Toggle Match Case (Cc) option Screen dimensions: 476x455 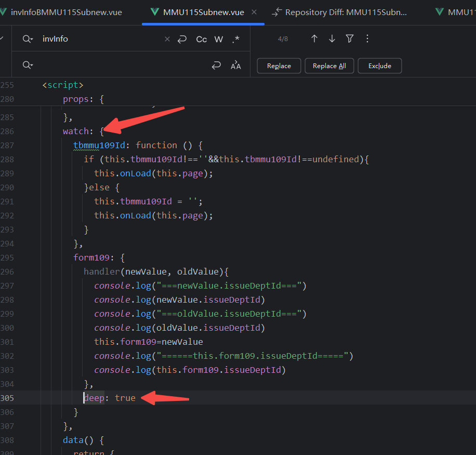(201, 39)
